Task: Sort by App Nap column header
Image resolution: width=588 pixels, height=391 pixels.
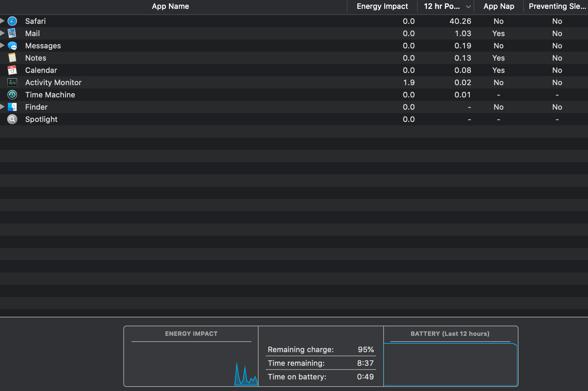Action: click(499, 6)
